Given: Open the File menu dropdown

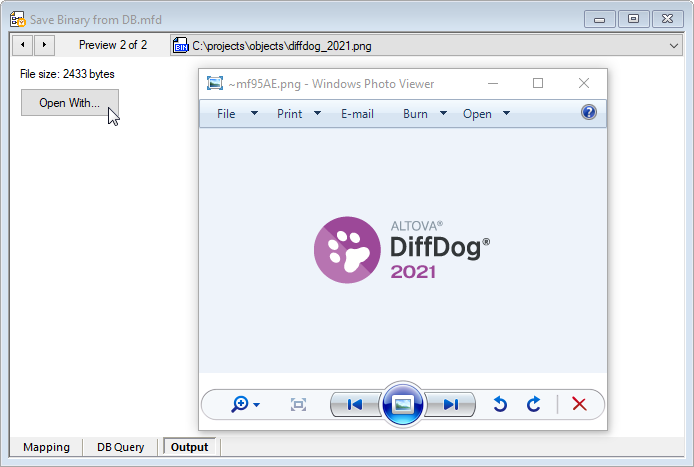Looking at the screenshot, I should tap(237, 114).
